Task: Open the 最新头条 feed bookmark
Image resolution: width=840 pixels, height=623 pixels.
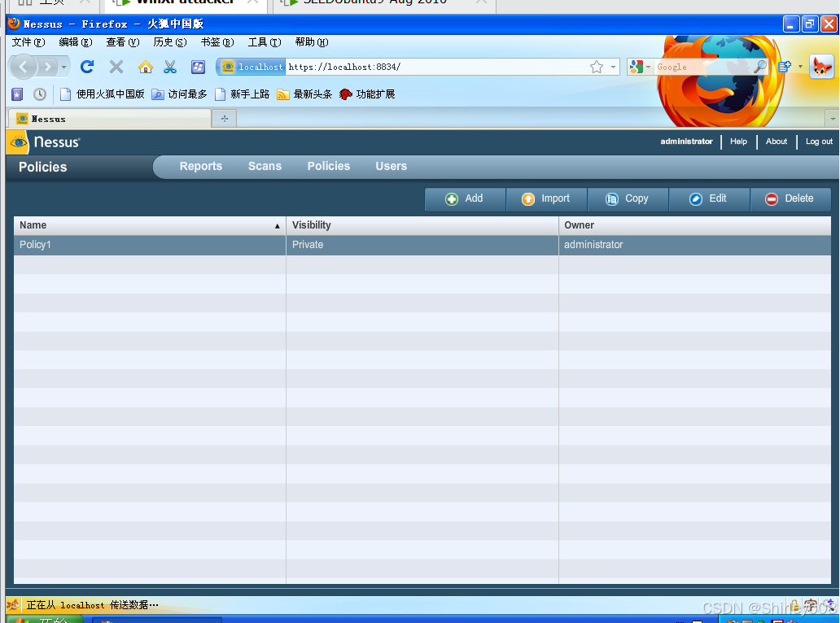Action: tap(304, 94)
